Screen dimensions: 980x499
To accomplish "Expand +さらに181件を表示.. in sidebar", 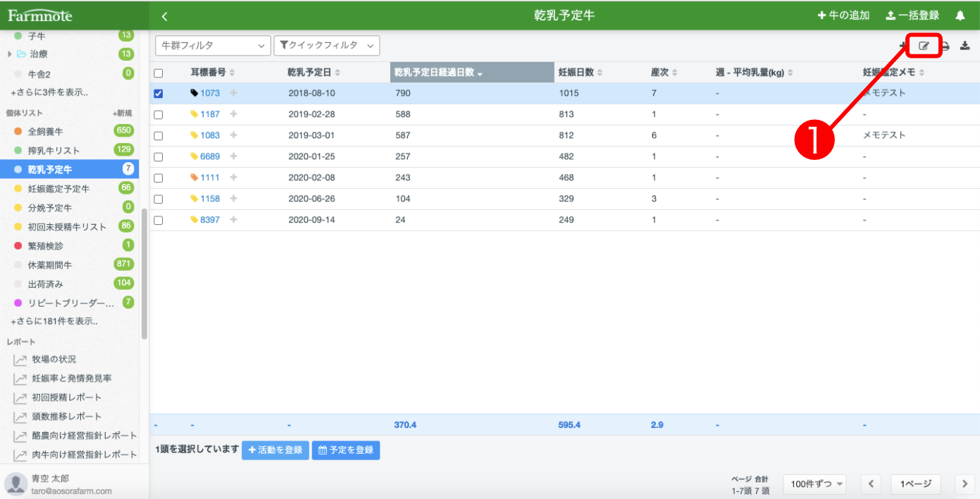I will click(54, 321).
